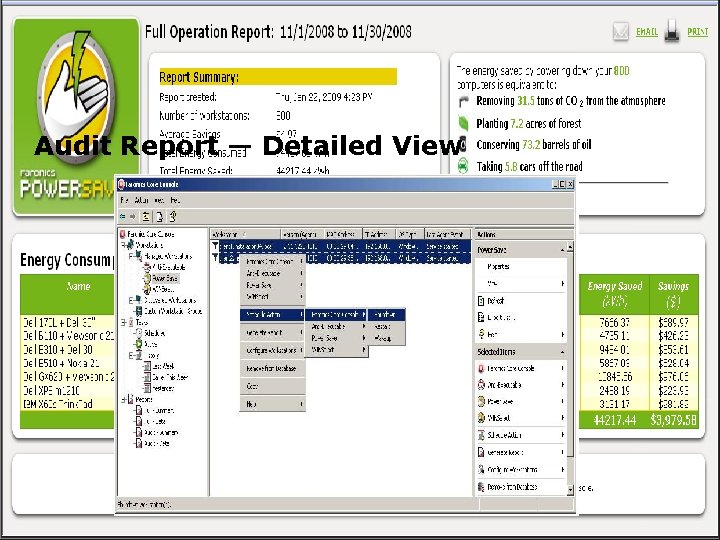The image size is (720, 540).
Task: Click the EMAIL link in the report
Action: tap(647, 32)
